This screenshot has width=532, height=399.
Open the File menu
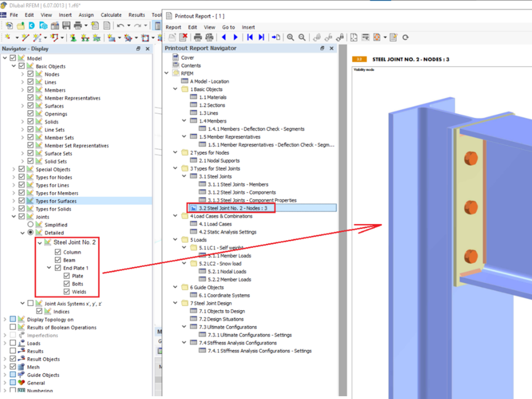pos(14,15)
